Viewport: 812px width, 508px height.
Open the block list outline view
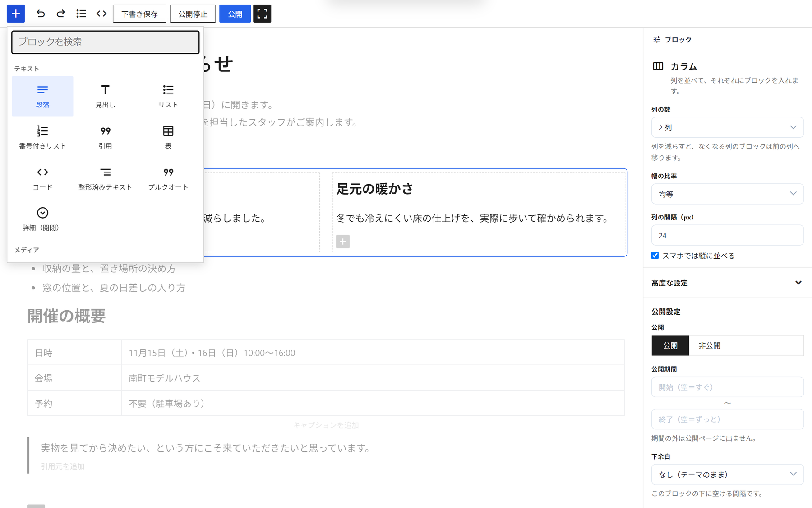[x=81, y=14]
